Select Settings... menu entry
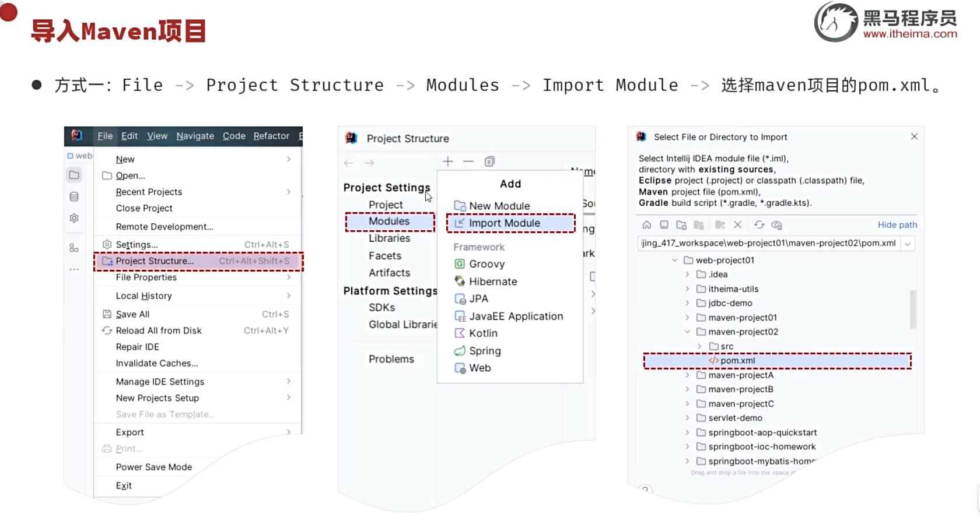The height and width of the screenshot is (528, 980). (x=198, y=245)
